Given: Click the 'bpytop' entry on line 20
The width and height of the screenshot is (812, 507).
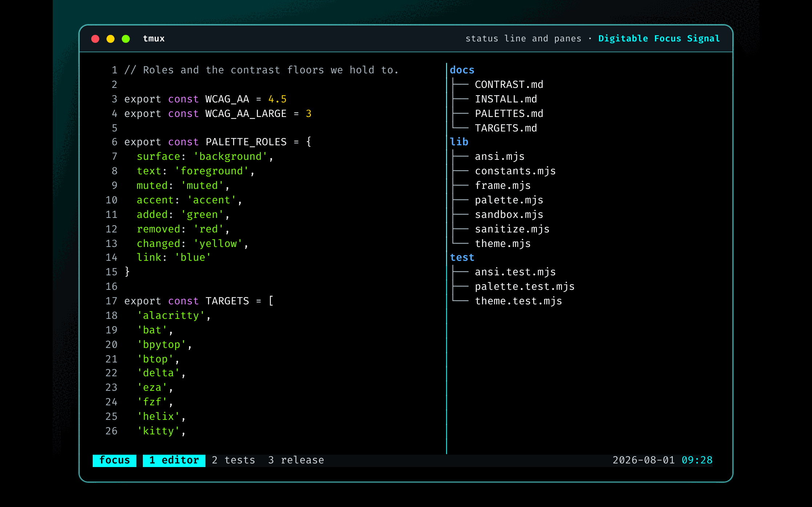Looking at the screenshot, I should tap(162, 344).
